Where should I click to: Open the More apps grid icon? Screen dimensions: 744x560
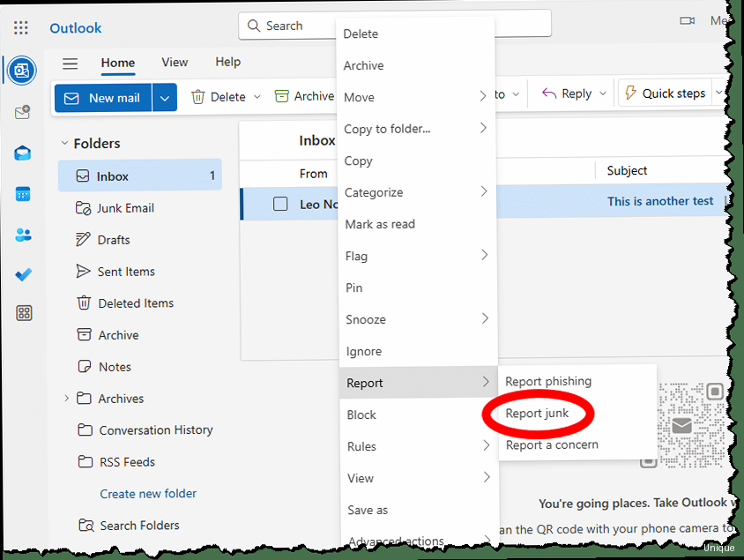[x=24, y=313]
